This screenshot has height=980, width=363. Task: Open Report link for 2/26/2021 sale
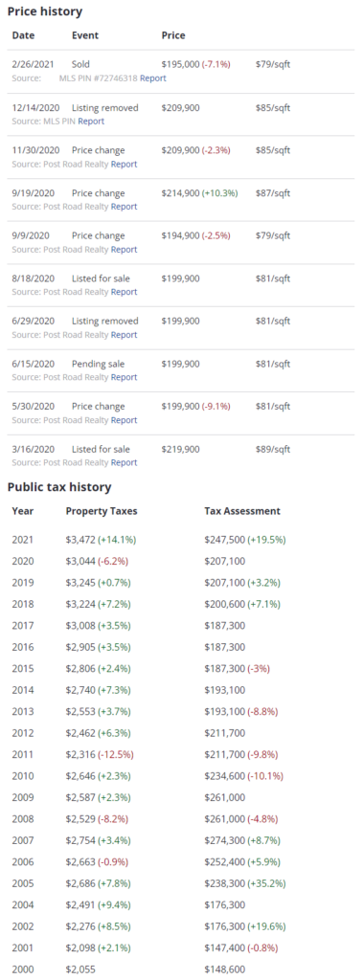tap(152, 78)
